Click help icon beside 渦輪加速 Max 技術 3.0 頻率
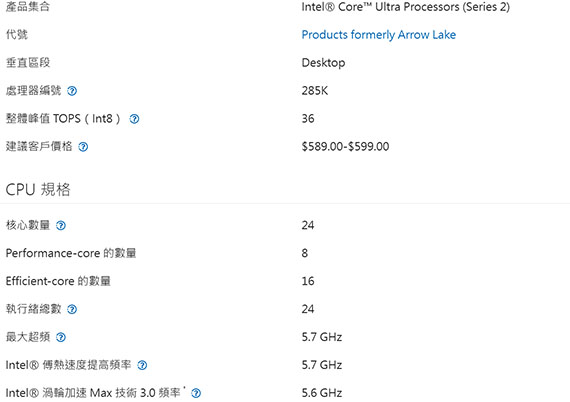 click(196, 393)
